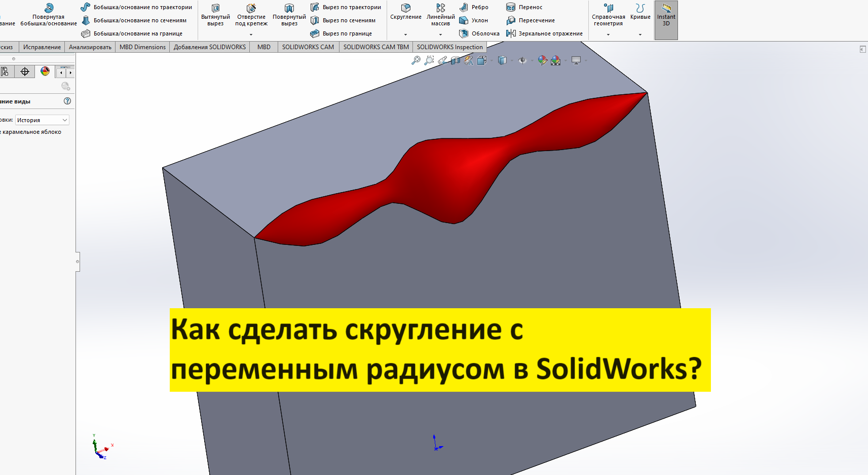Open View Settings monitor icon
Viewport: 868px width, 475px height.
click(x=576, y=60)
